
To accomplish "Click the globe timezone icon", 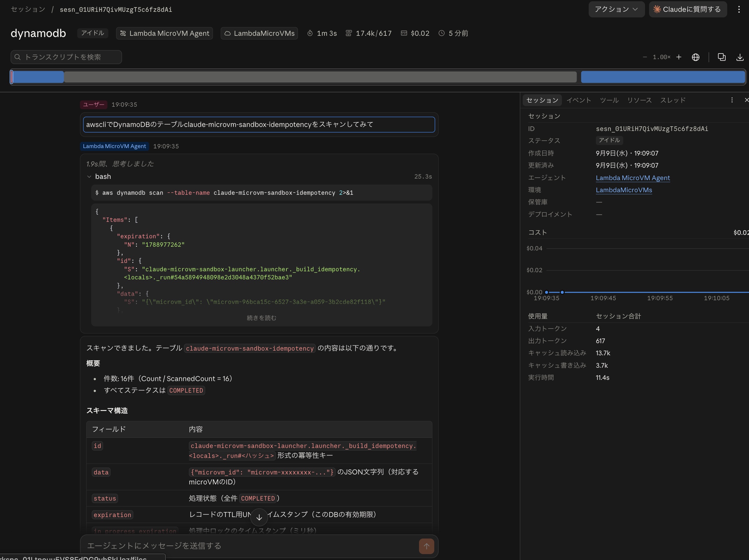I will click(x=695, y=57).
